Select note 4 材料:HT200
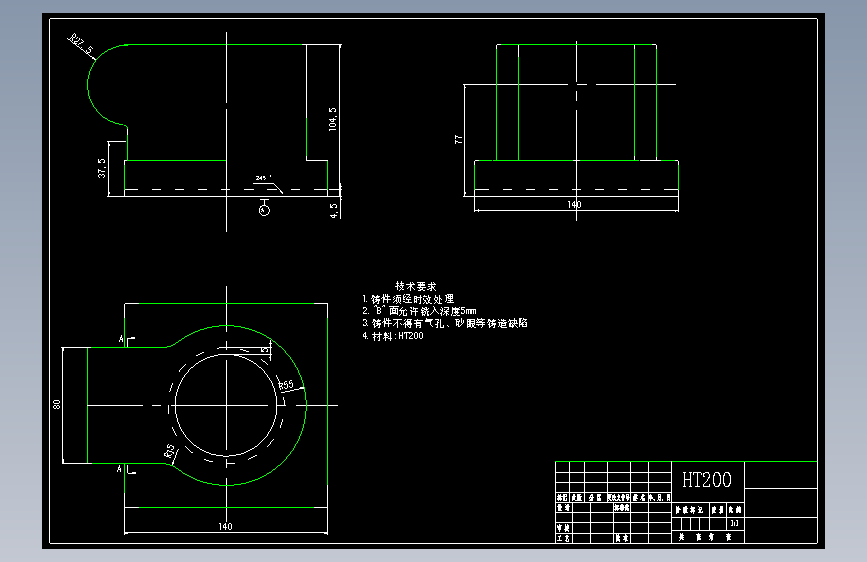The width and height of the screenshot is (867, 562). (393, 336)
